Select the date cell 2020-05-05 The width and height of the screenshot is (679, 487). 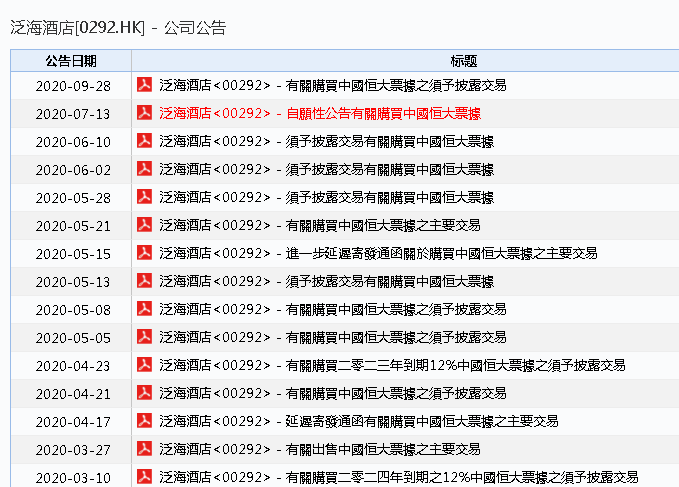click(x=73, y=338)
